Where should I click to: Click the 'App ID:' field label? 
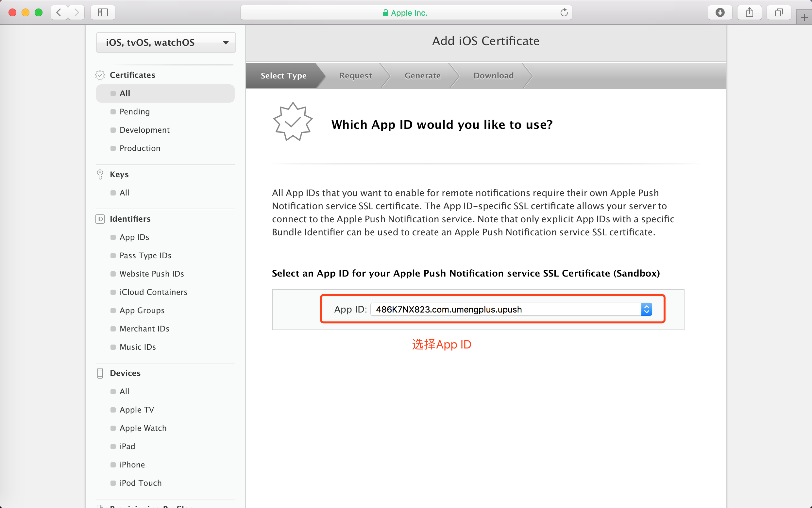click(x=350, y=310)
